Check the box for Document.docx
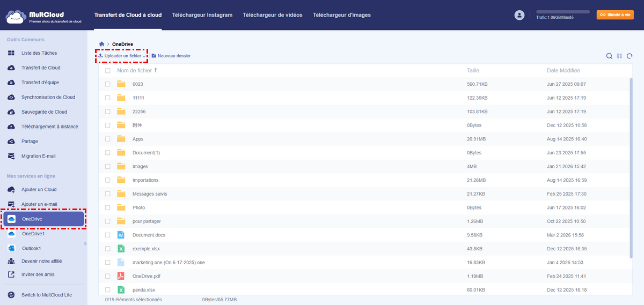This screenshot has width=644, height=305. (x=108, y=235)
